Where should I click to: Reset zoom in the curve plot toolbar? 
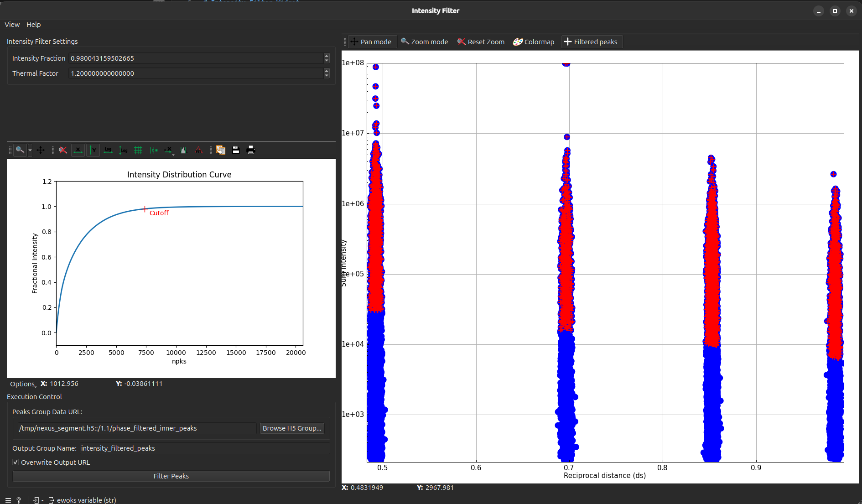[63, 150]
